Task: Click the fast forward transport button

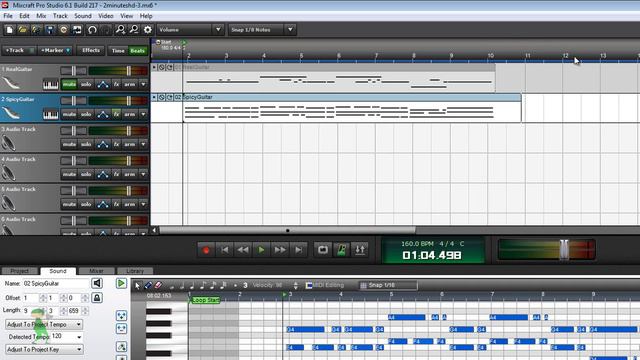Action: pos(280,250)
